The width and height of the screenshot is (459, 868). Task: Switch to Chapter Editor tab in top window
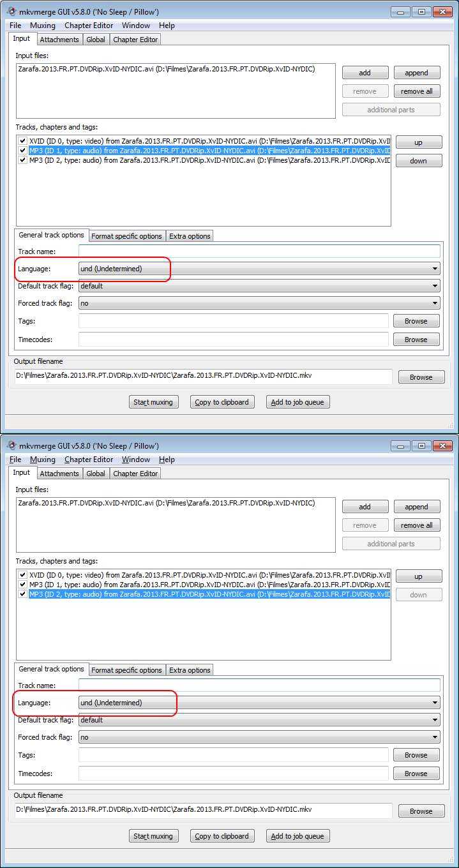pyautogui.click(x=135, y=40)
